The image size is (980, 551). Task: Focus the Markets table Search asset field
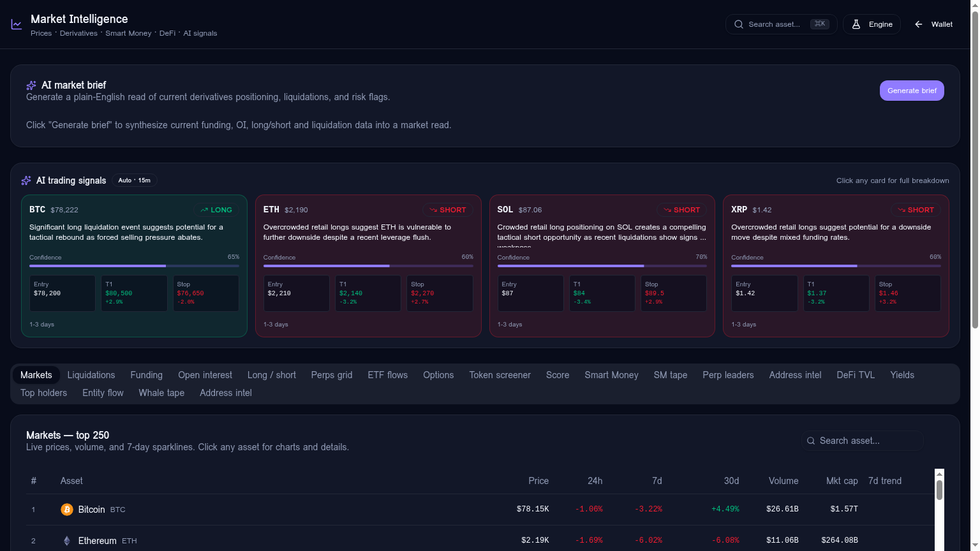click(x=863, y=441)
